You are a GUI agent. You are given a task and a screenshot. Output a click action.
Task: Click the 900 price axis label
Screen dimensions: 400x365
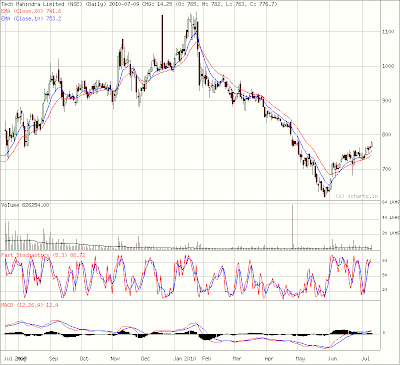click(x=386, y=100)
